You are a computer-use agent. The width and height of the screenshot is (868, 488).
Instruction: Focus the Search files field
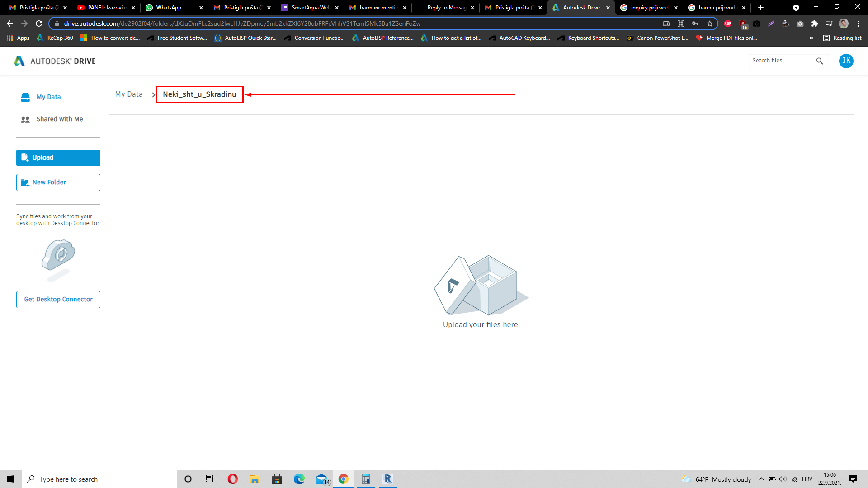(782, 61)
